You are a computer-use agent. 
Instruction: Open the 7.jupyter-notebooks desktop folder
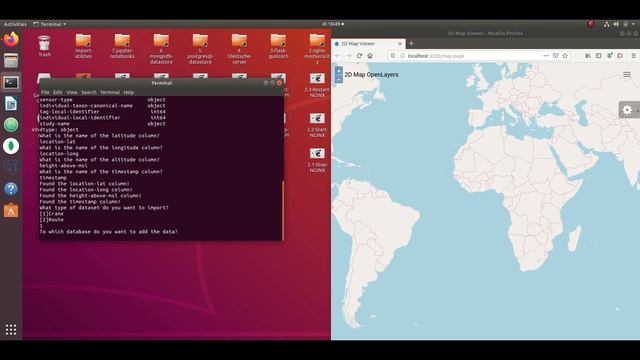click(x=122, y=46)
